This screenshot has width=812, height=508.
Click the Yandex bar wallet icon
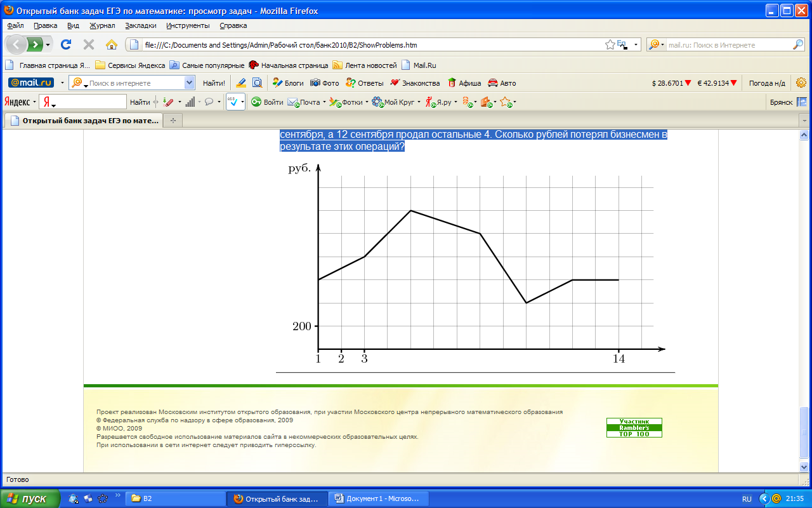pyautogui.click(x=487, y=102)
